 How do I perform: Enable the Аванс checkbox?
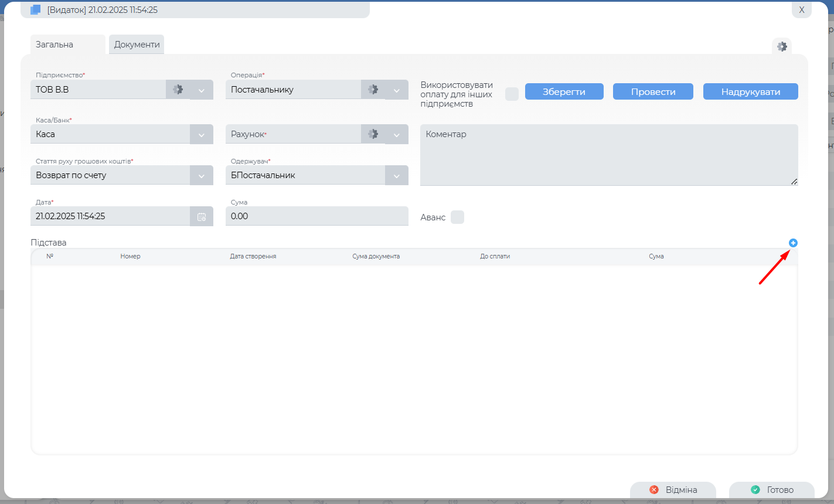tap(457, 217)
